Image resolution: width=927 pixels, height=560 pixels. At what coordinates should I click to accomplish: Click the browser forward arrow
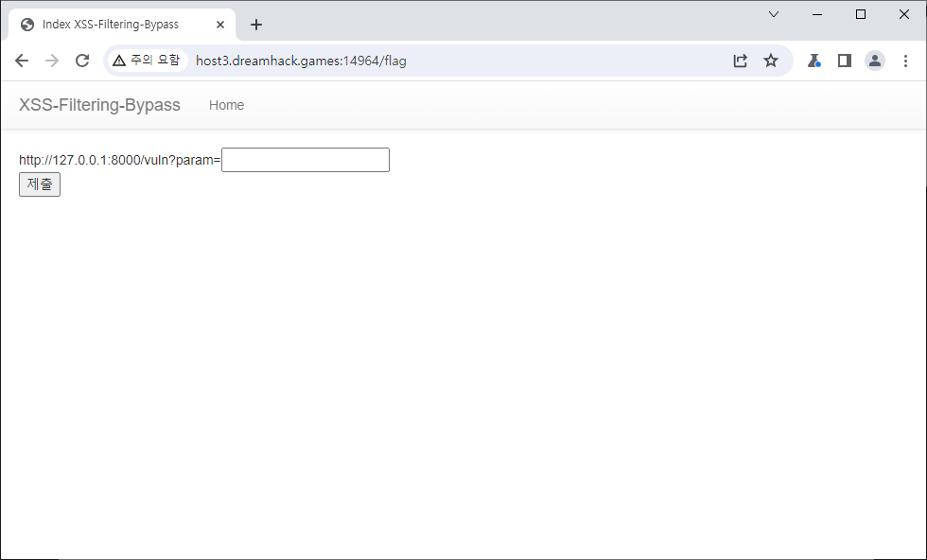click(52, 61)
